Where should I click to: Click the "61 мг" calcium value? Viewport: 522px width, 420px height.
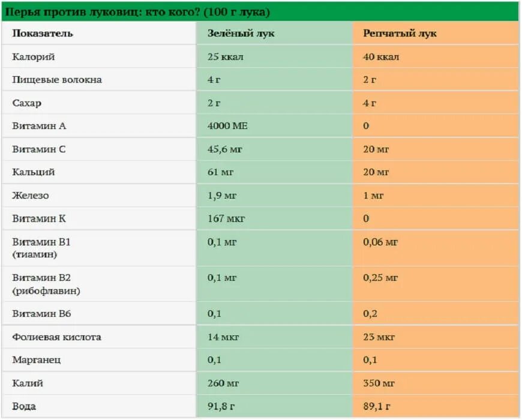221,172
